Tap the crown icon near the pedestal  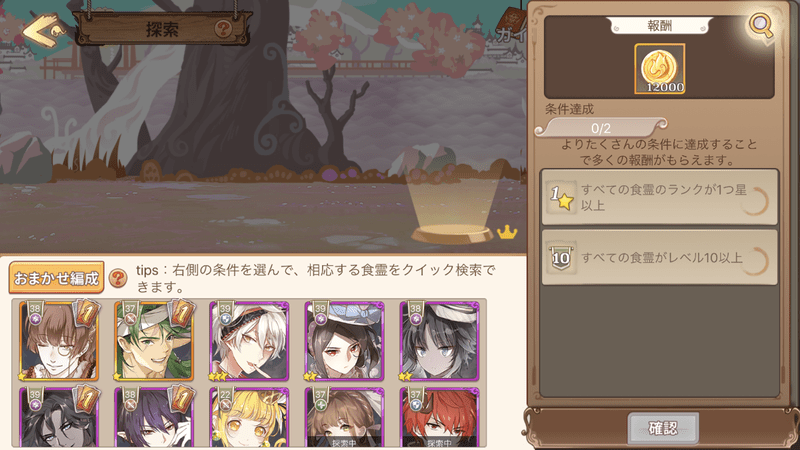point(507,232)
